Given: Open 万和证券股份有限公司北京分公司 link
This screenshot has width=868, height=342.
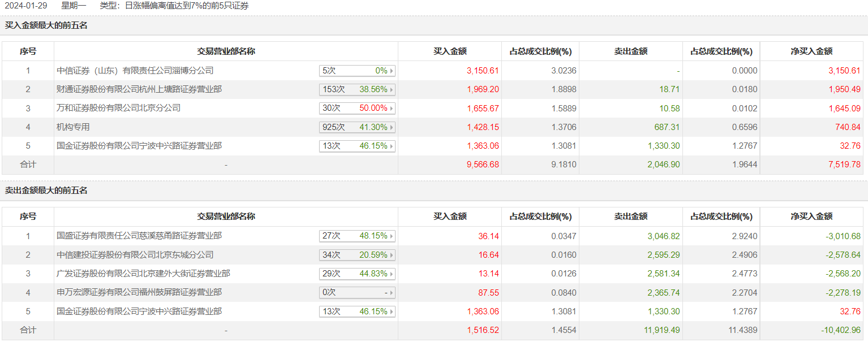Looking at the screenshot, I should tap(119, 108).
